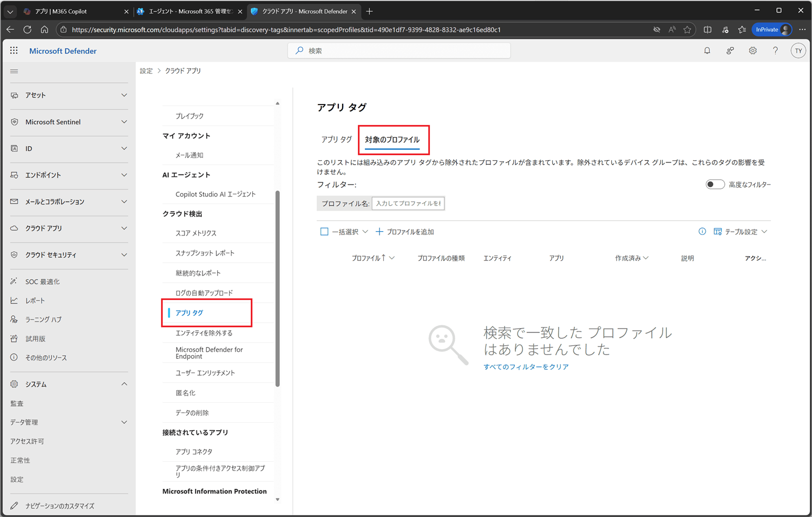
Task: Open ログの自動アップロード settings item
Action: click(x=204, y=293)
